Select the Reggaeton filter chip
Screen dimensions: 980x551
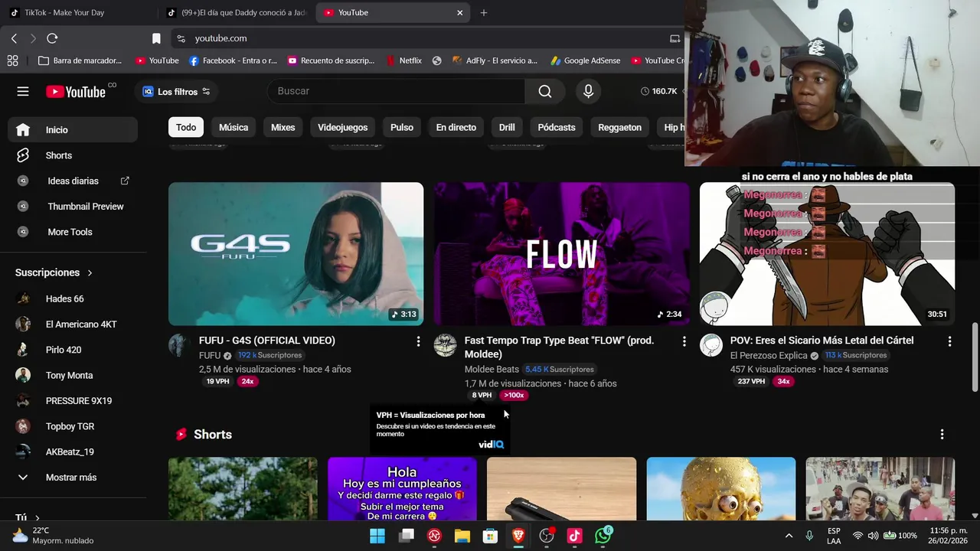click(x=619, y=128)
